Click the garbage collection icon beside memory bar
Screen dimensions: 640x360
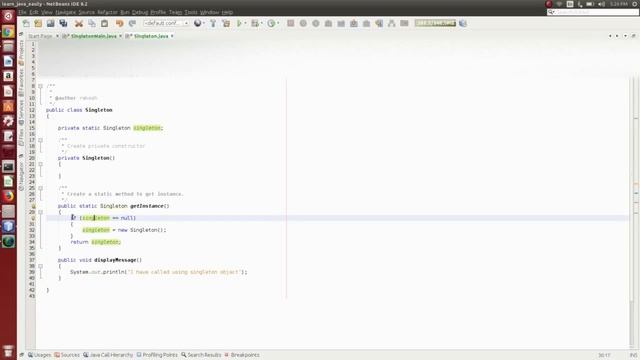tap(463, 23)
